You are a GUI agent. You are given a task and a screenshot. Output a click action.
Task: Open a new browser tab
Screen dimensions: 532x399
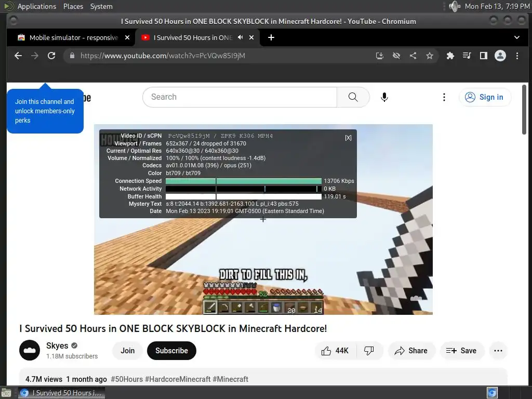pyautogui.click(x=271, y=37)
